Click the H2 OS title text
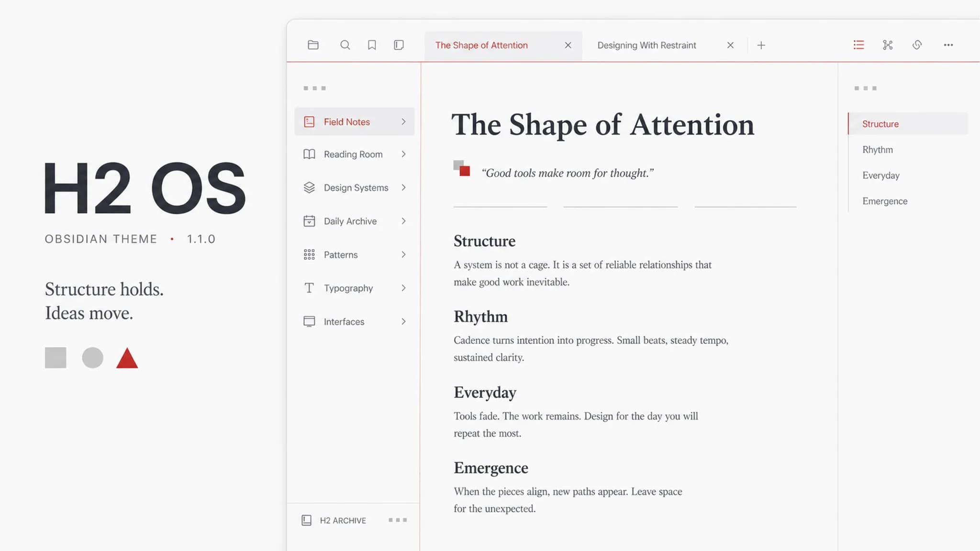The image size is (980, 551). tap(145, 188)
